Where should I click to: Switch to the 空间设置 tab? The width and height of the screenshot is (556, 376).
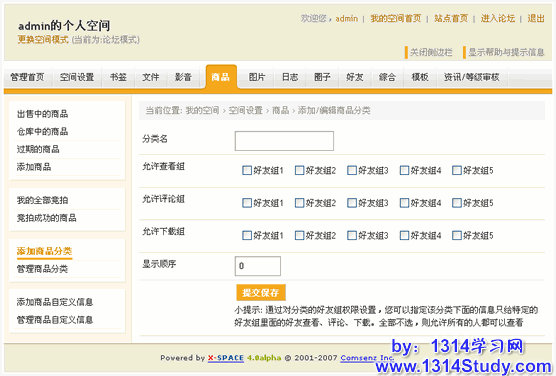click(x=77, y=77)
